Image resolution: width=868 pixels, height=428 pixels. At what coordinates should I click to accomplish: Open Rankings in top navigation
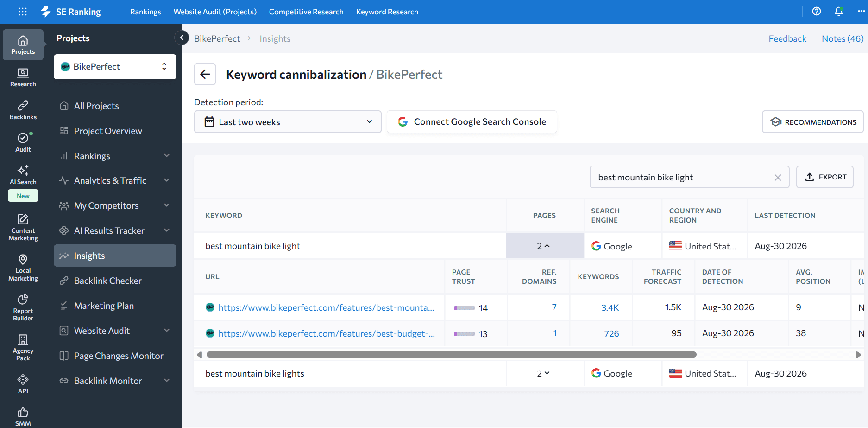pos(145,12)
